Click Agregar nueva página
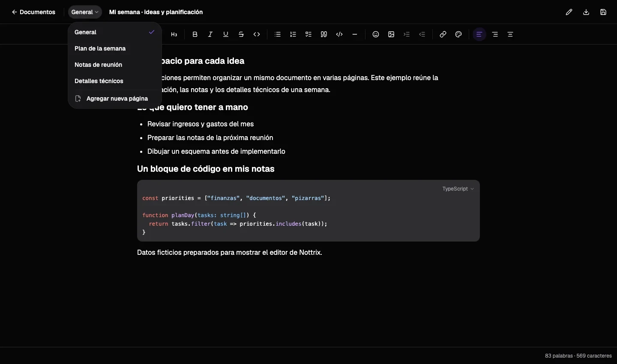Viewport: 617px width, 364px height. pyautogui.click(x=114, y=98)
